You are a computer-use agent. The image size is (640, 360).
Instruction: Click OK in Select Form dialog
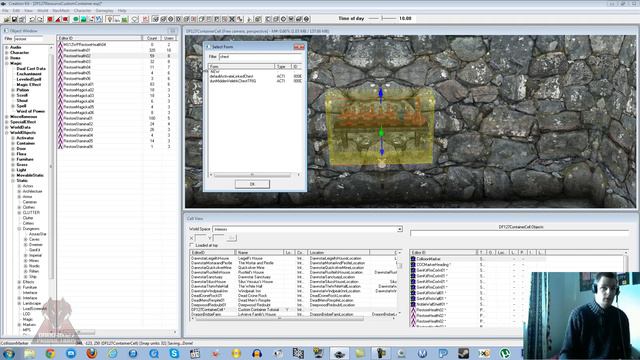click(252, 184)
